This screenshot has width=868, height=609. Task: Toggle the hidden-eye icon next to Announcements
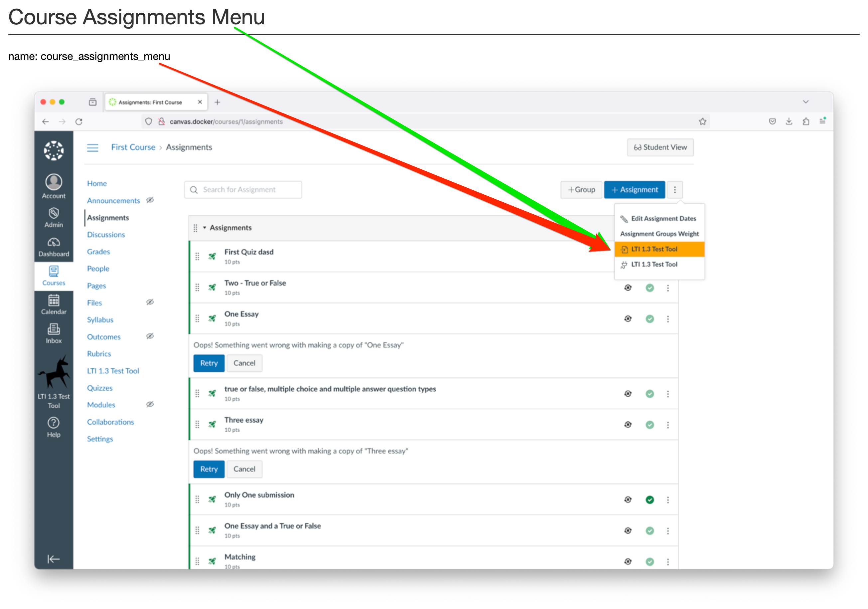click(150, 200)
